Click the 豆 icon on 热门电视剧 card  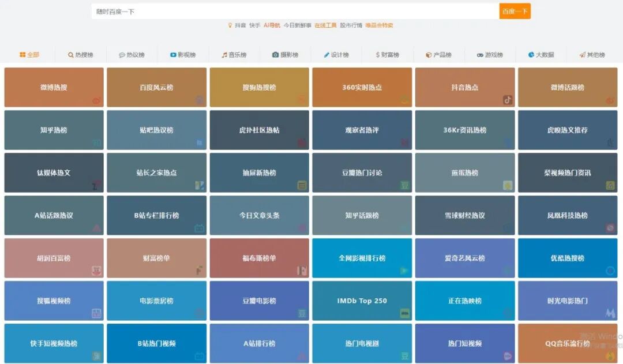(405, 356)
